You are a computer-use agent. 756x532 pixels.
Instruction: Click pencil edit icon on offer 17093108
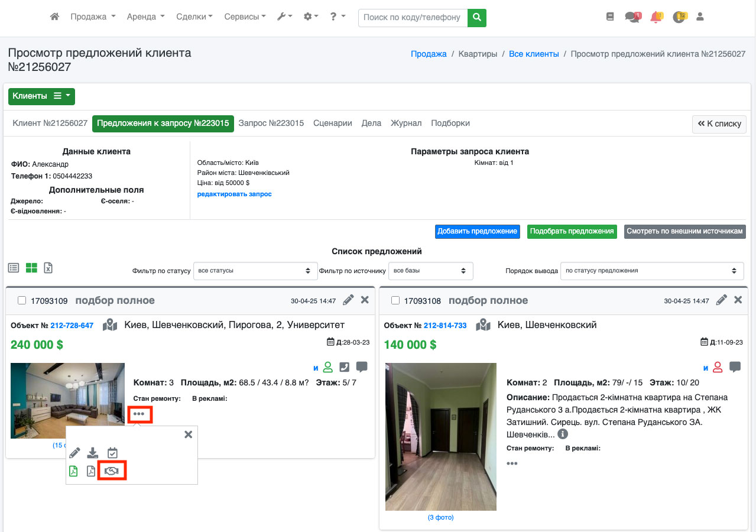tap(721, 300)
